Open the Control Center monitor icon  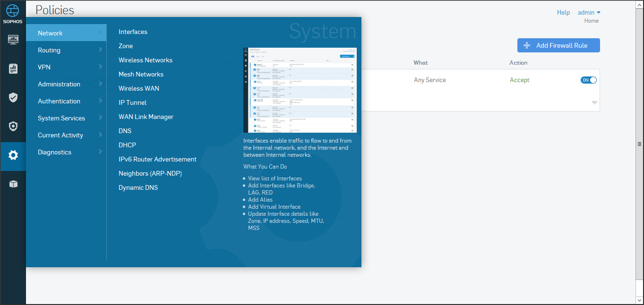13,39
